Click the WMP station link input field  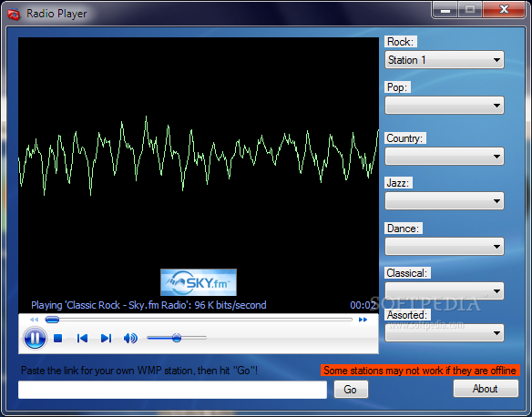pyautogui.click(x=173, y=390)
